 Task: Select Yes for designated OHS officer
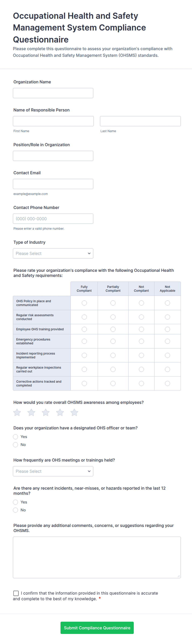point(15,436)
